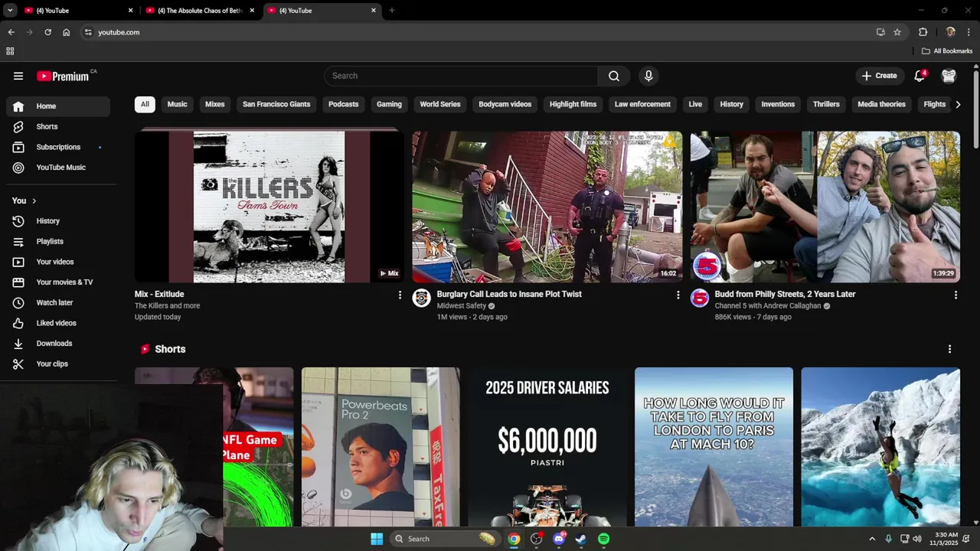The height and width of the screenshot is (551, 980).
Task: Click the Channel 5 channel avatar
Action: pos(700,298)
